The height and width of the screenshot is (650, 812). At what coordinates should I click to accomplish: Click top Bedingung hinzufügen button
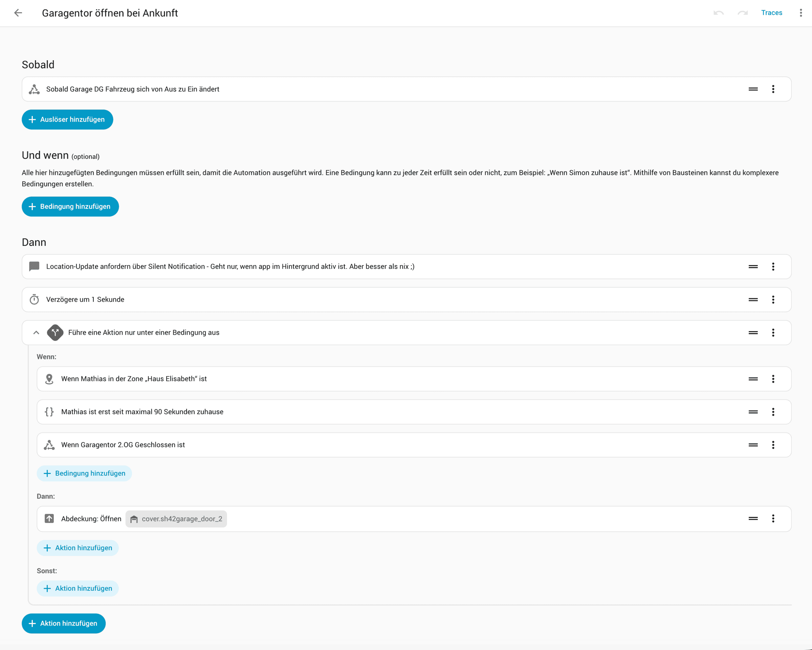tap(70, 207)
